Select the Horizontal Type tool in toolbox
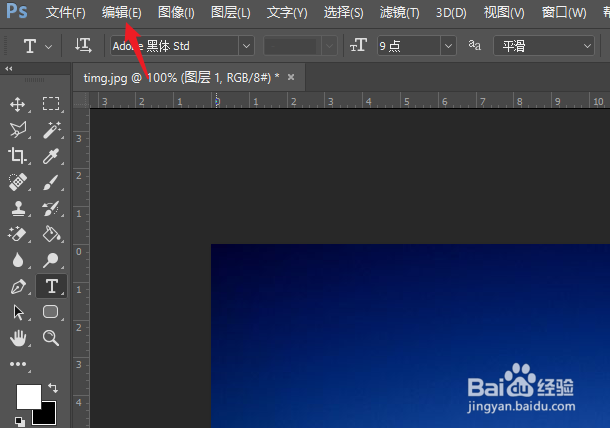 click(x=51, y=286)
